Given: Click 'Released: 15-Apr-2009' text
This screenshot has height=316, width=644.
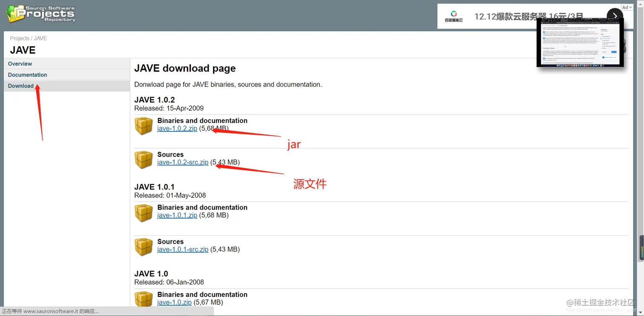Looking at the screenshot, I should [x=169, y=108].
